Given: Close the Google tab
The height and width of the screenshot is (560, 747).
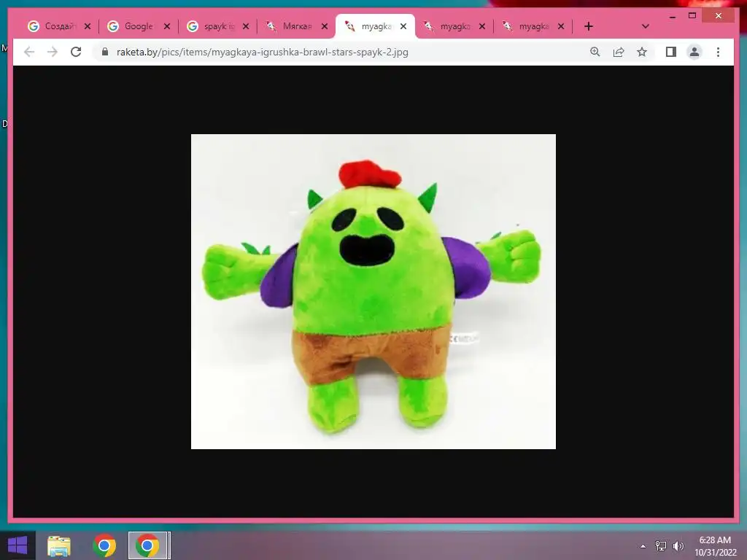Looking at the screenshot, I should (167, 26).
